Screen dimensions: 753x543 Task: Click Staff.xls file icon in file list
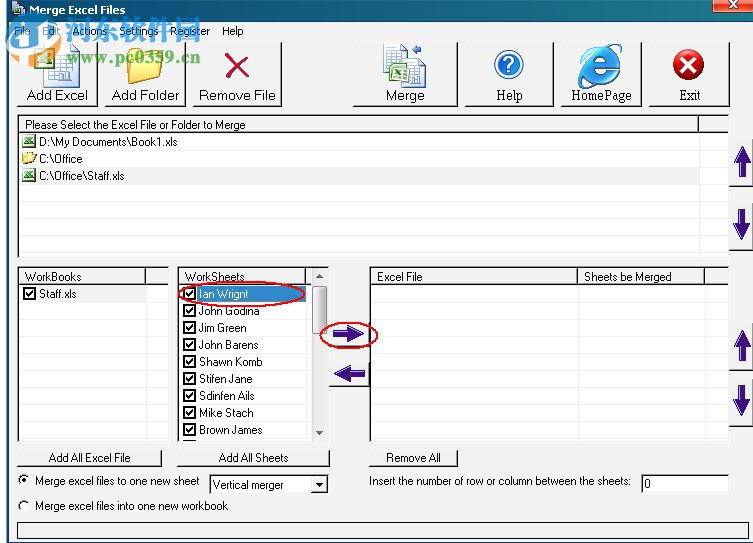[x=29, y=175]
